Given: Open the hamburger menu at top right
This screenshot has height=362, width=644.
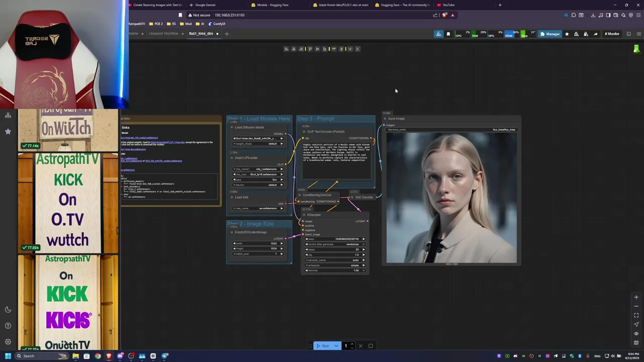Looking at the screenshot, I should (x=639, y=34).
